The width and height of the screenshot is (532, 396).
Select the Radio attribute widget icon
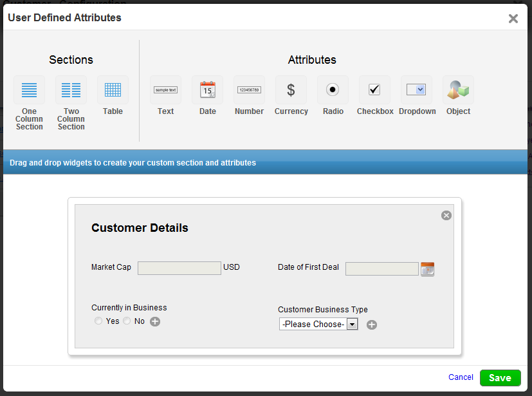pyautogui.click(x=333, y=90)
